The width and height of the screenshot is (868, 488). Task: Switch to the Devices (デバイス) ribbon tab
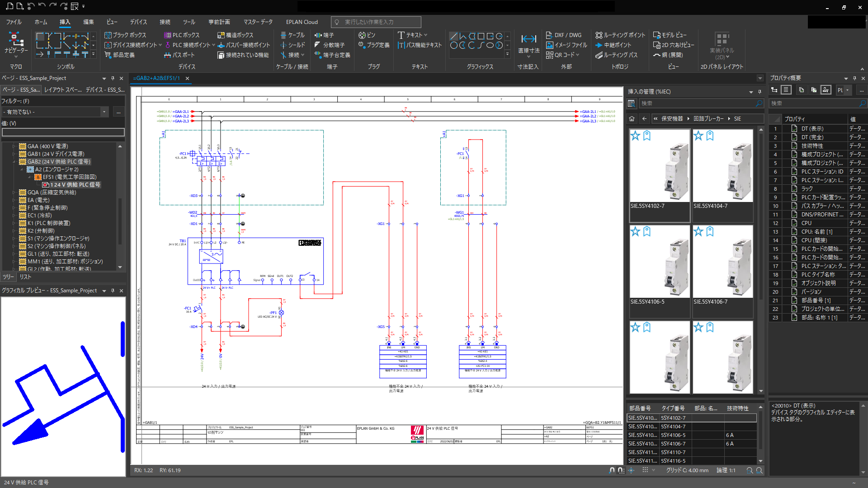[x=138, y=22]
